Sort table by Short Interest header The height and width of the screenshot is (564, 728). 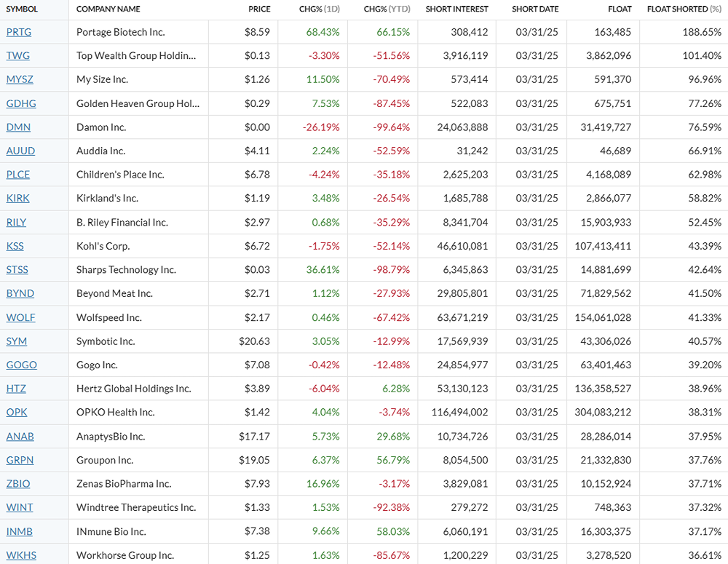456,9
